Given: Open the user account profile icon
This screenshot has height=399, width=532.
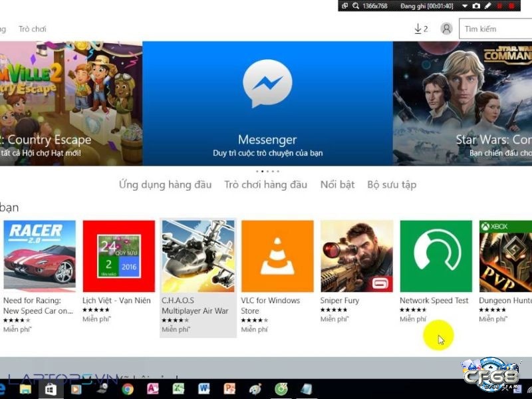Looking at the screenshot, I should coord(446,29).
